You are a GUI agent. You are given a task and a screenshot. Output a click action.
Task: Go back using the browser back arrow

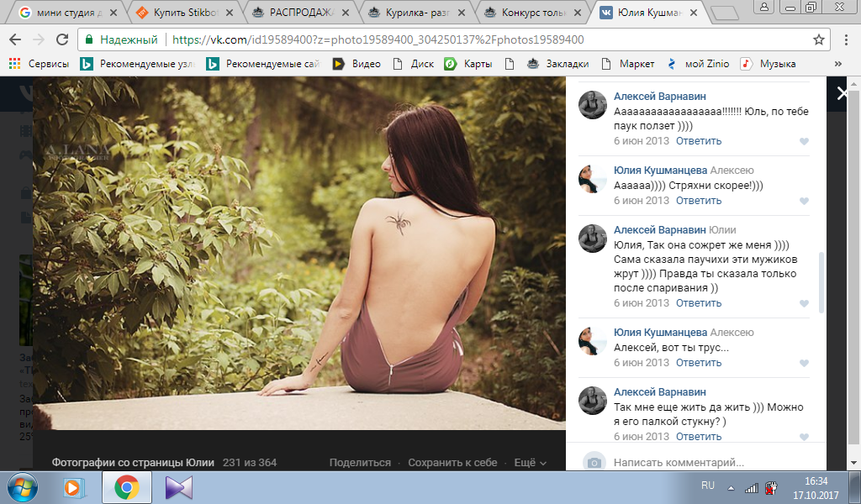pos(15,39)
